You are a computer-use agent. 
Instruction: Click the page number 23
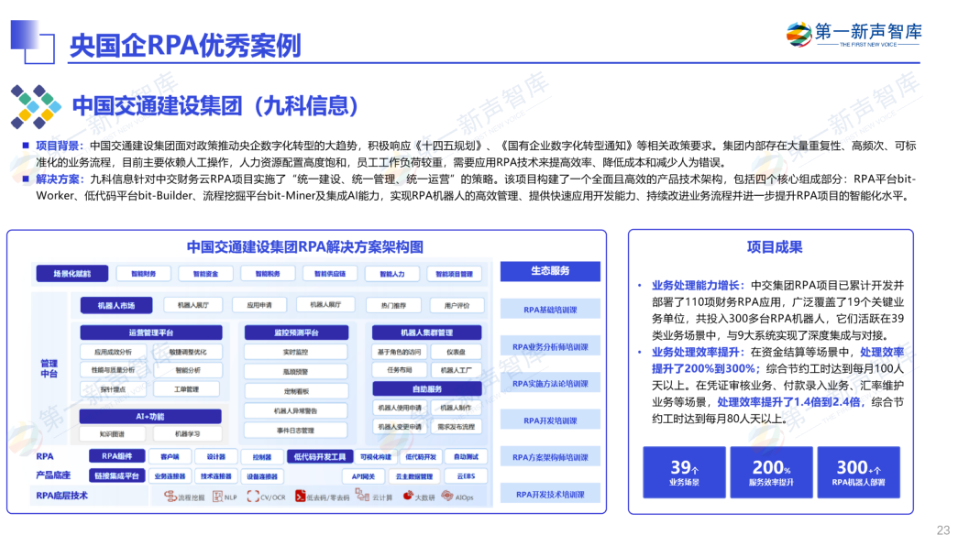943,530
